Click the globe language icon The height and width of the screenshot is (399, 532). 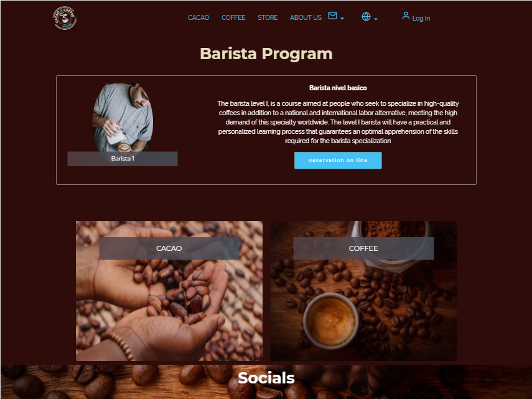(366, 16)
